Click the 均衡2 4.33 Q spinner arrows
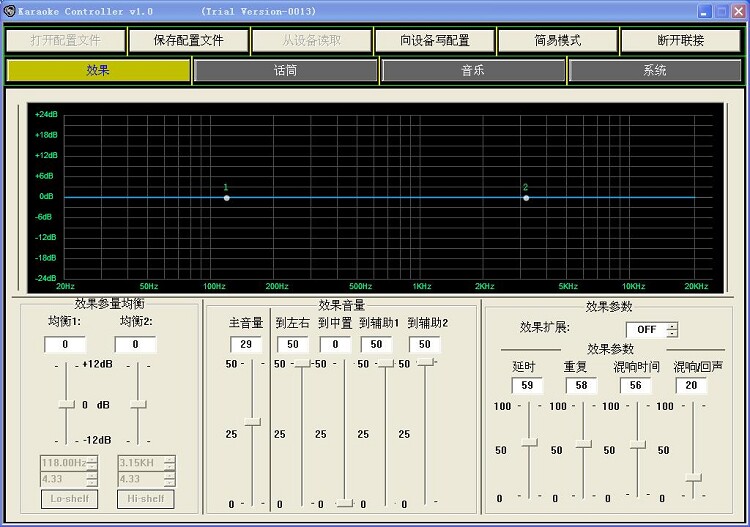Screen dimensions: 750x527 pos(169,479)
